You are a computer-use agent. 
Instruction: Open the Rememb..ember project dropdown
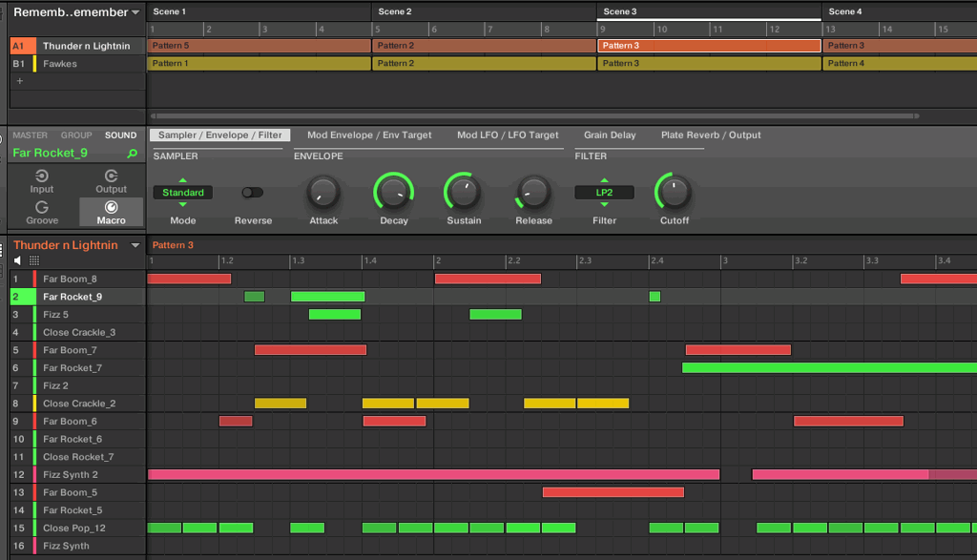point(135,12)
